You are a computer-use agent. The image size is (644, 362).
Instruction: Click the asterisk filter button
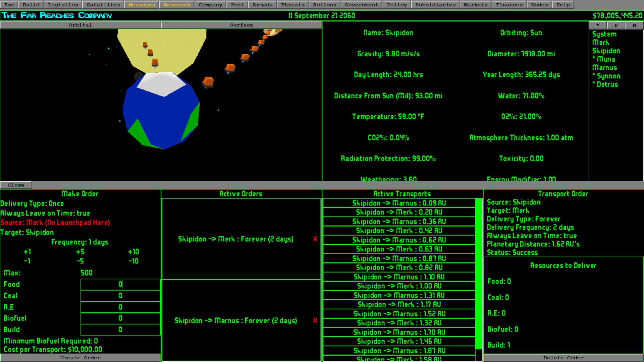click(597, 25)
